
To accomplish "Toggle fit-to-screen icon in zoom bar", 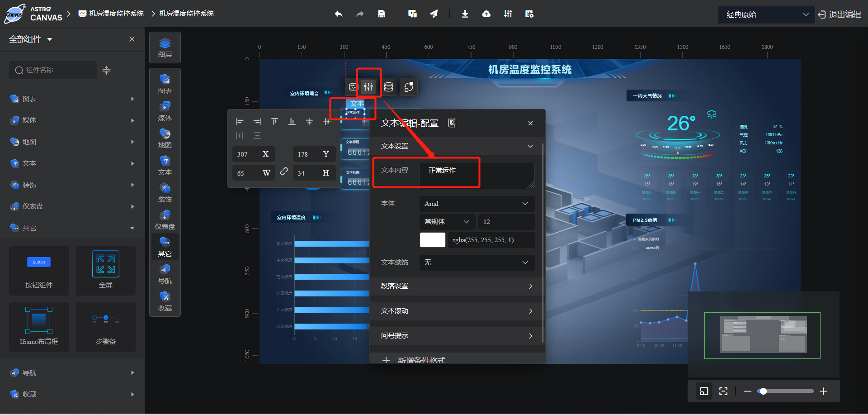I will tap(723, 391).
